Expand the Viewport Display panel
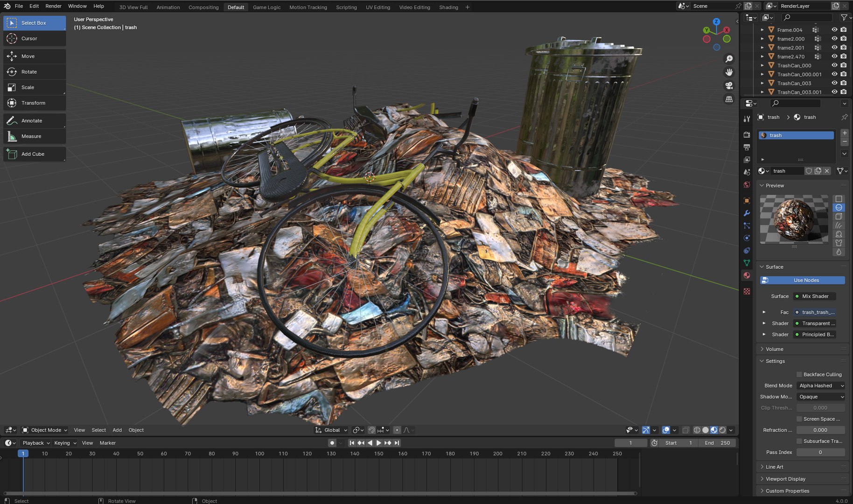Image resolution: width=853 pixels, height=504 pixels. [785, 479]
